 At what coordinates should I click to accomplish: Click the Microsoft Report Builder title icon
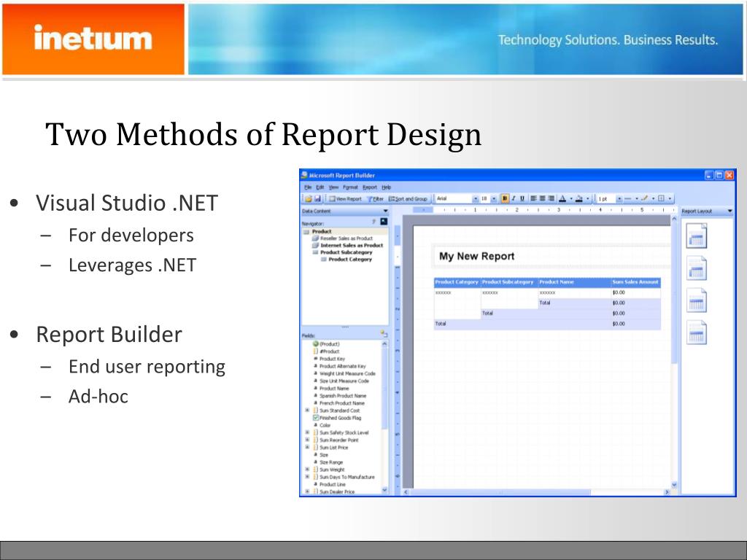pyautogui.click(x=304, y=175)
